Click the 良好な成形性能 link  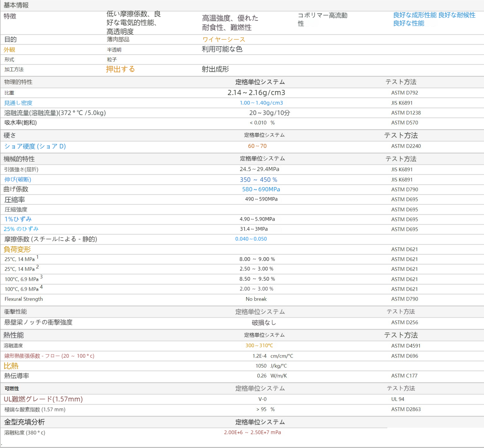point(415,15)
